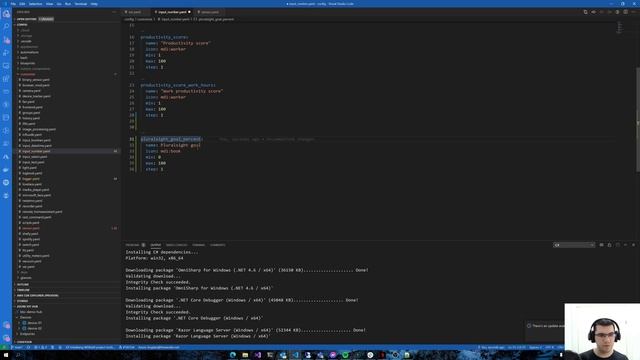Viewport: 640px width, 360px height.
Task: Open the View menu
Action: click(49, 4)
